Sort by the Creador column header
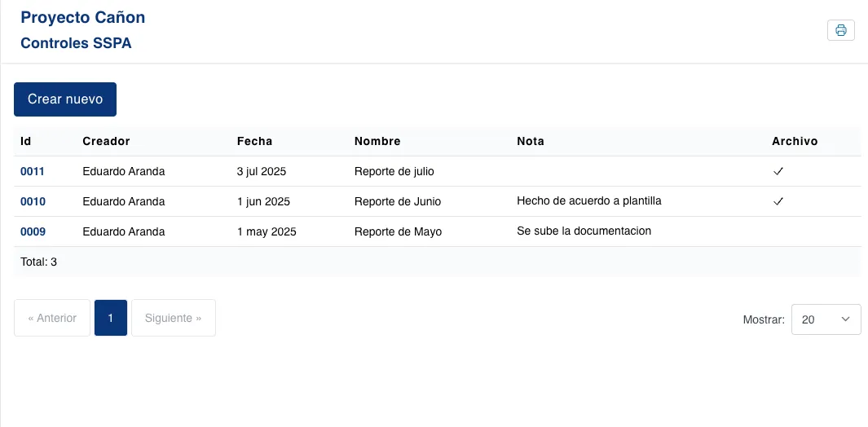The width and height of the screenshot is (868, 427). 106,141
